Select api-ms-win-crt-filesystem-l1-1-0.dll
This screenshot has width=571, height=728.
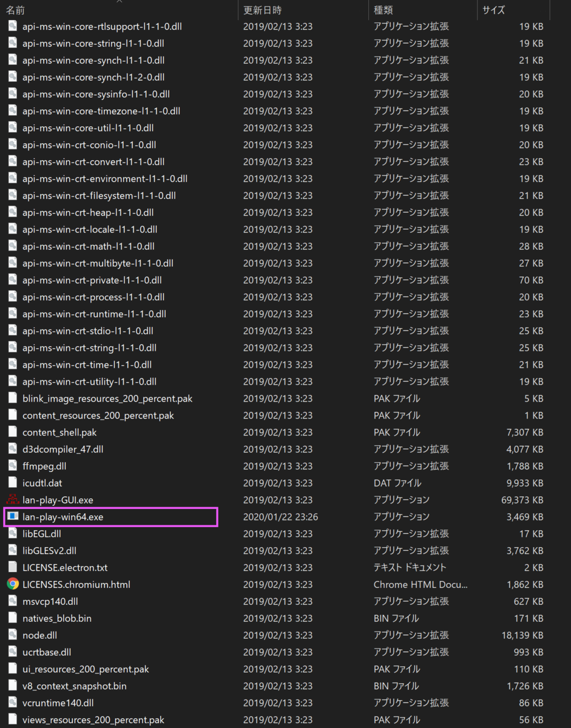tap(99, 195)
